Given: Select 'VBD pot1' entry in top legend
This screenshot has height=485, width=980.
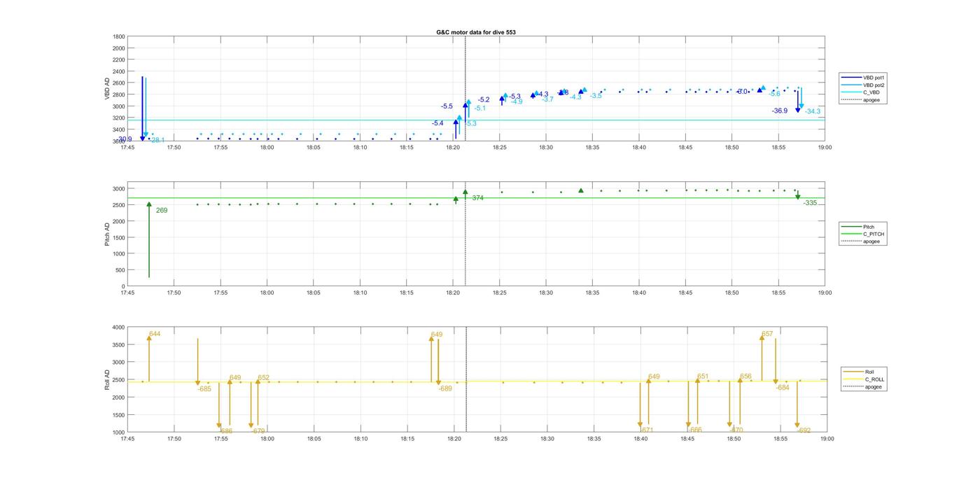Looking at the screenshot, I should point(874,78).
